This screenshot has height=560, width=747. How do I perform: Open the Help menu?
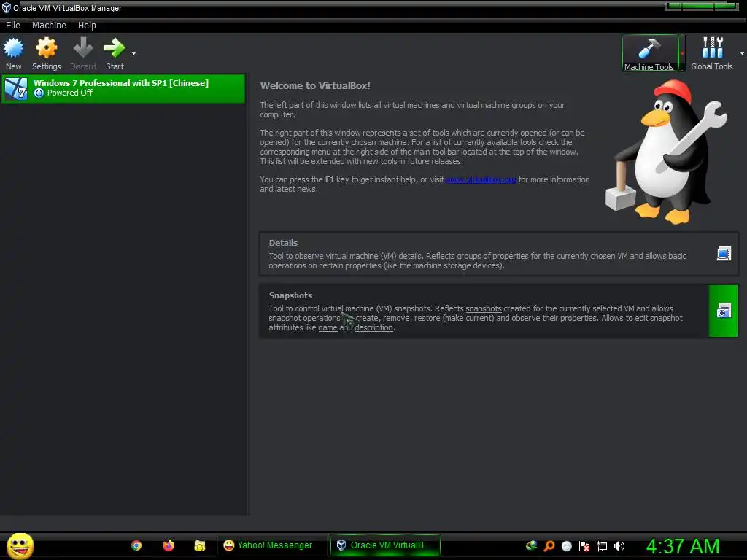click(x=88, y=26)
